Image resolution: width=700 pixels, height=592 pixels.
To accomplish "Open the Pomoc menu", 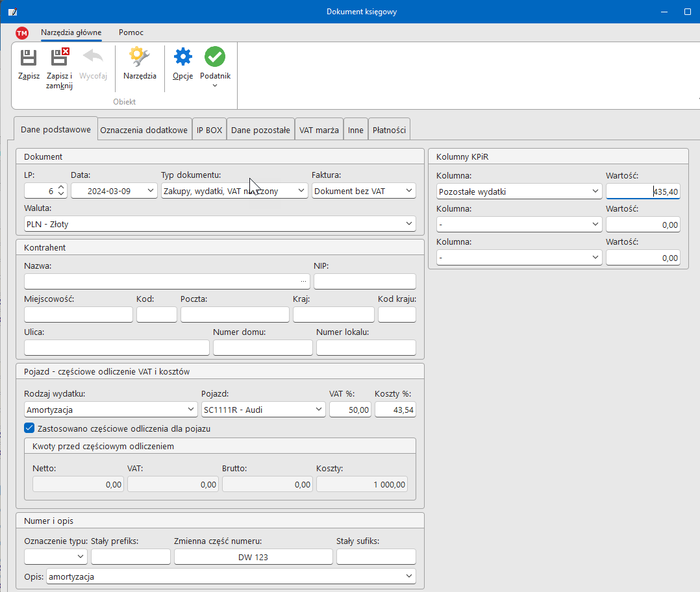I will [131, 32].
